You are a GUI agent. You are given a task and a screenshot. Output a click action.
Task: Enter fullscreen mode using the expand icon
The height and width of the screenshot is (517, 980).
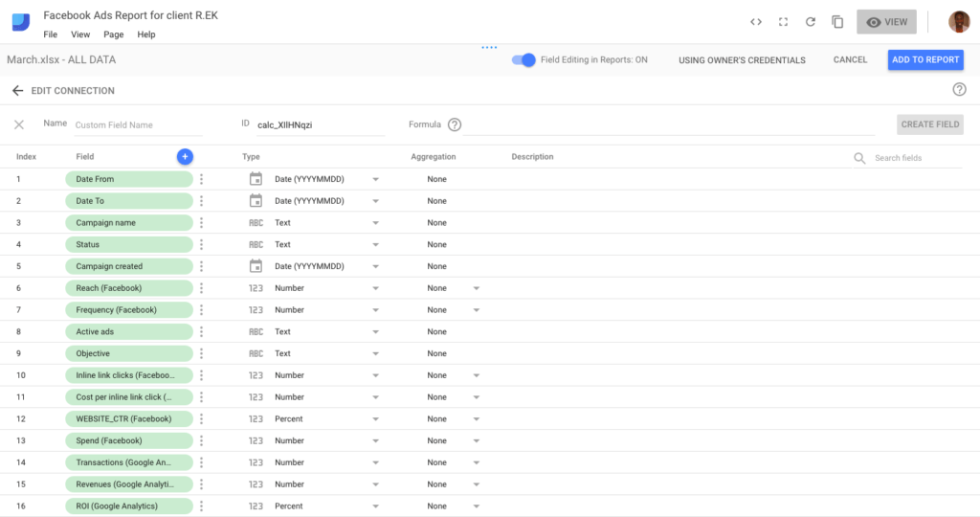tap(783, 22)
